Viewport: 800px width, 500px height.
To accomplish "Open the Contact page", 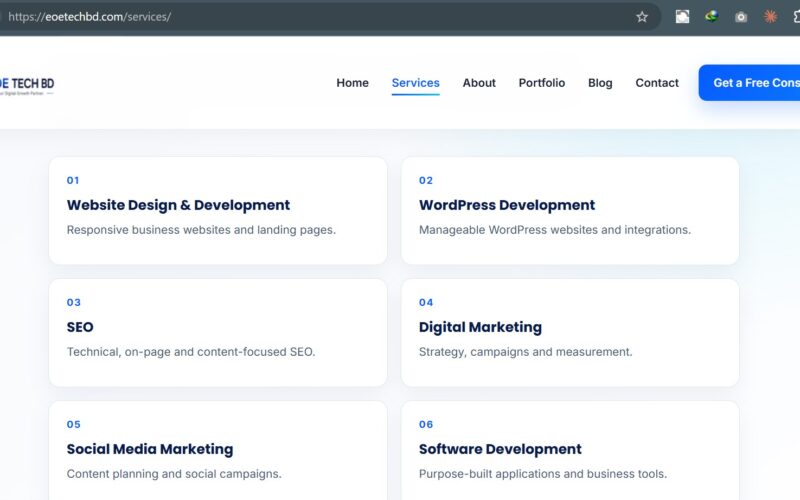I will point(657,83).
